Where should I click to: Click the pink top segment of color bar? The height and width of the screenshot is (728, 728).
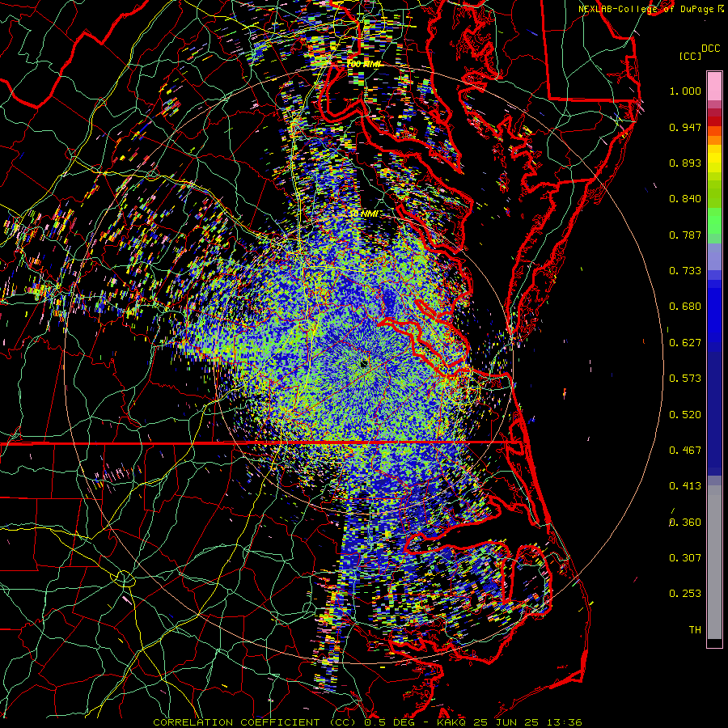[714, 86]
